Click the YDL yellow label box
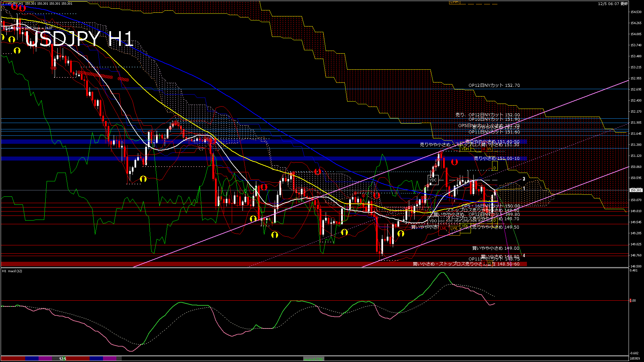The width and height of the screenshot is (644, 362). tap(465, 226)
